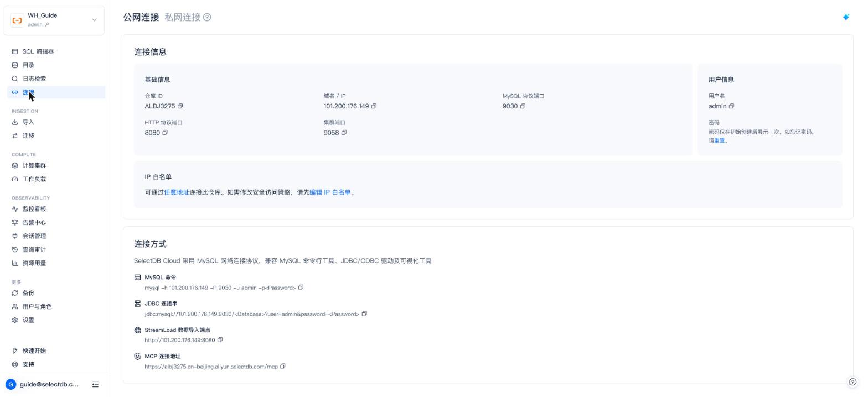Click the 任意地址 link
The width and height of the screenshot is (868, 397).
tap(176, 192)
